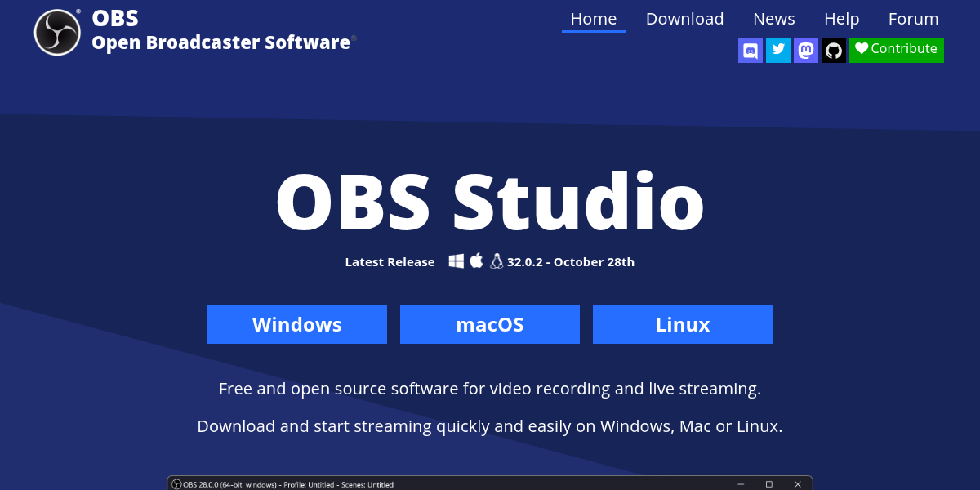980x490 pixels.
Task: Open the Discord community icon
Action: (x=750, y=50)
